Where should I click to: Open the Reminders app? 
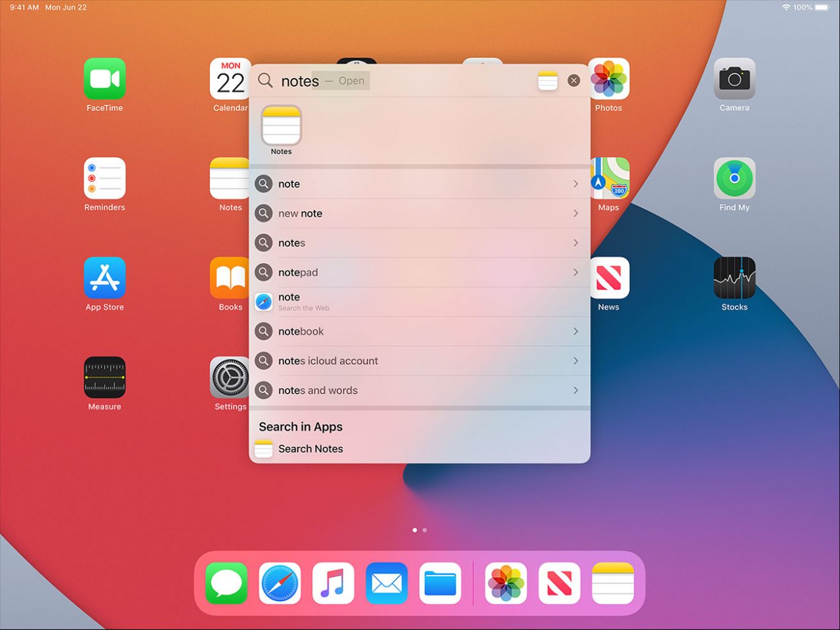tap(104, 178)
